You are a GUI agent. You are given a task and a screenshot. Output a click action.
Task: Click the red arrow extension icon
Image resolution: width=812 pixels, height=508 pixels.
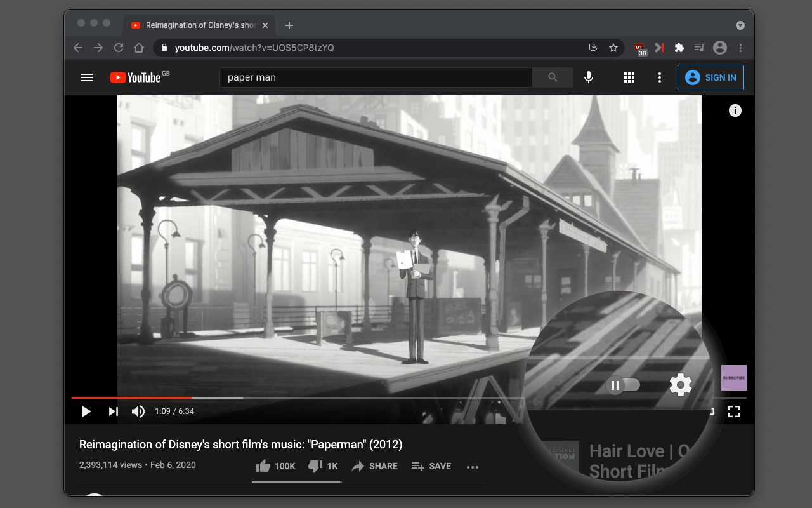(659, 48)
